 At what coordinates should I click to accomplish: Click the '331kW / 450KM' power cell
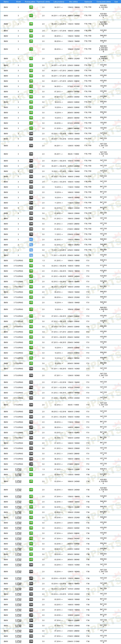coord(74,123)
